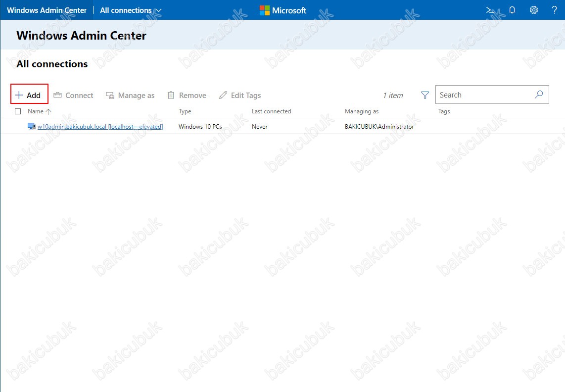Sort by Last connected column header

click(271, 111)
